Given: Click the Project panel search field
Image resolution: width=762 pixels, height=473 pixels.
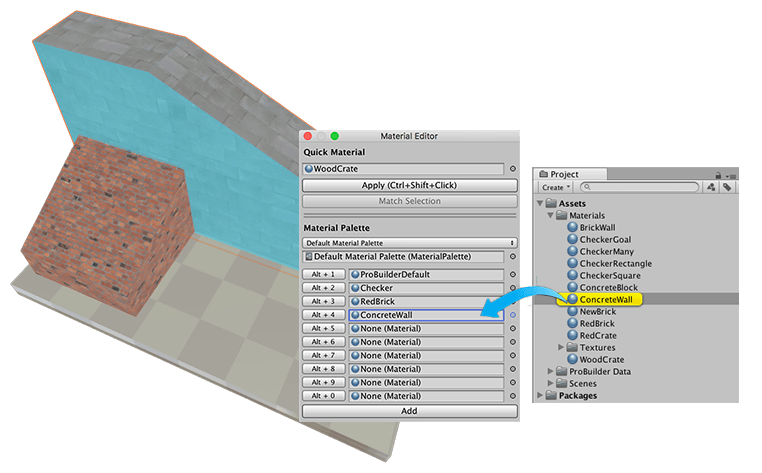Looking at the screenshot, I should (640, 187).
